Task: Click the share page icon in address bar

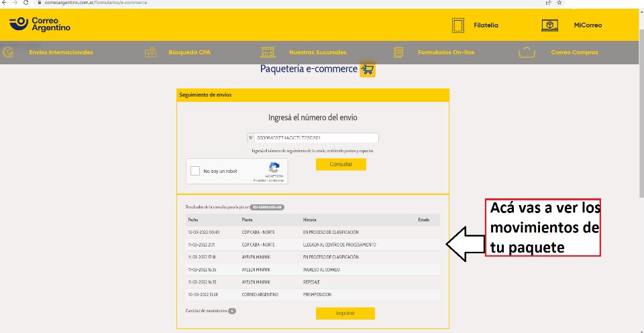Action: click(548, 3)
